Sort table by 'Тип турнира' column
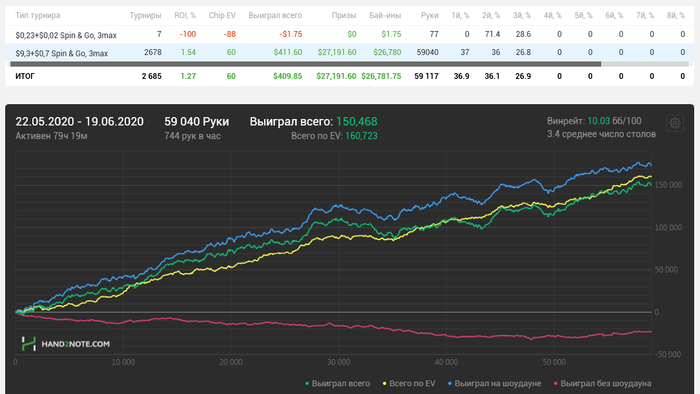Screen dimensions: 700x394 pos(38,15)
